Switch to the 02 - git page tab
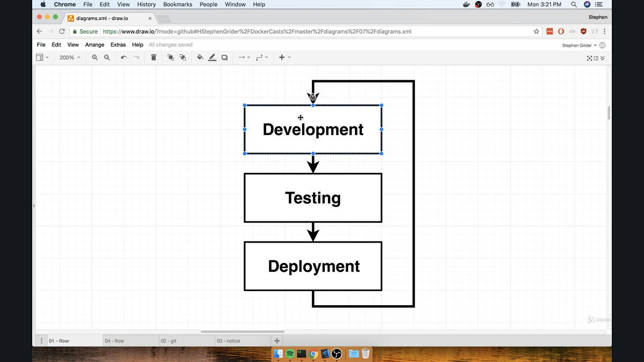The height and width of the screenshot is (362, 644). [x=168, y=341]
